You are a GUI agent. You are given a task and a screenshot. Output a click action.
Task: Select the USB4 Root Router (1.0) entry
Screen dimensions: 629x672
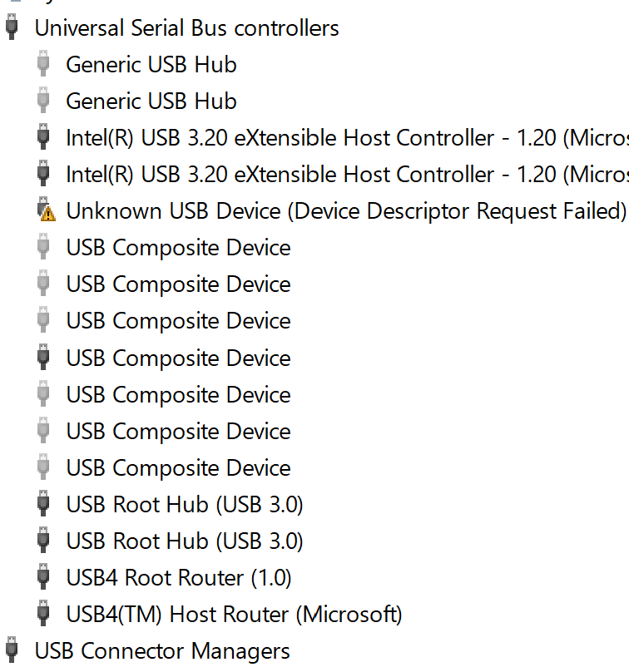(x=178, y=577)
